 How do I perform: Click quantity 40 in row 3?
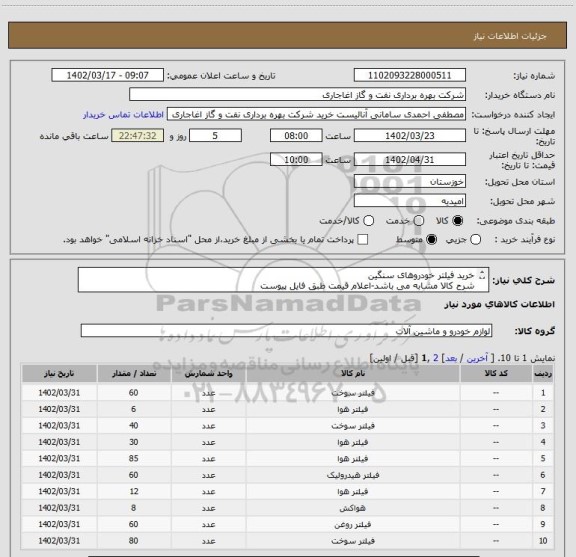134,426
